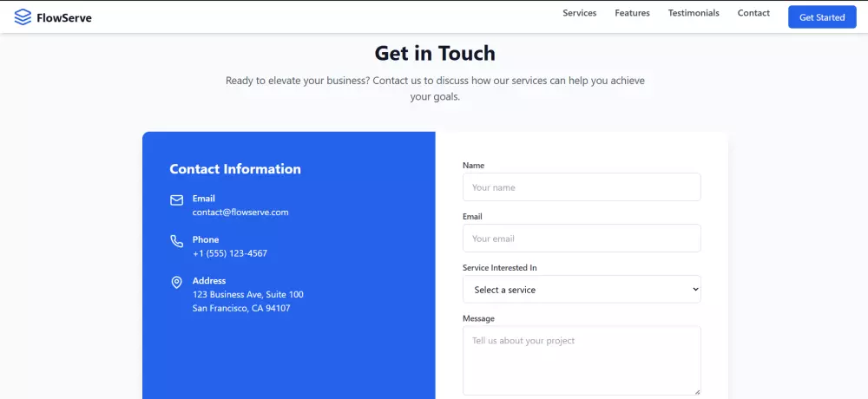Click the Message field label

(x=479, y=318)
